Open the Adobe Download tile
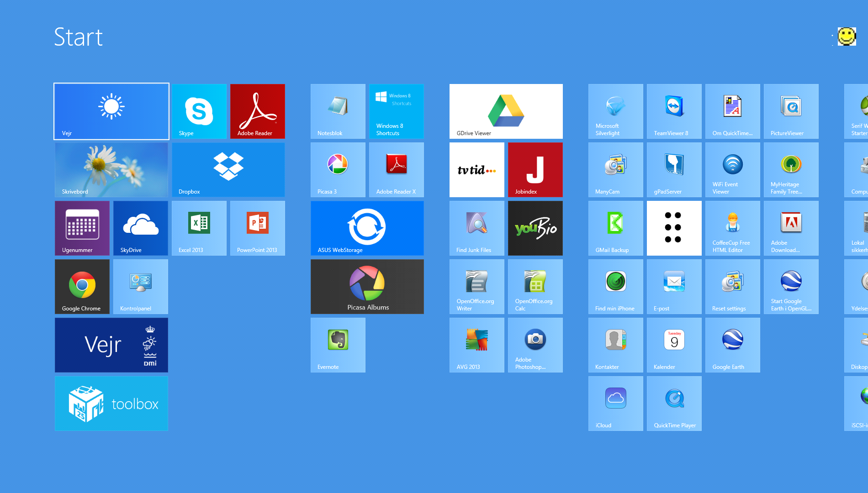The image size is (868, 493). pos(791,228)
